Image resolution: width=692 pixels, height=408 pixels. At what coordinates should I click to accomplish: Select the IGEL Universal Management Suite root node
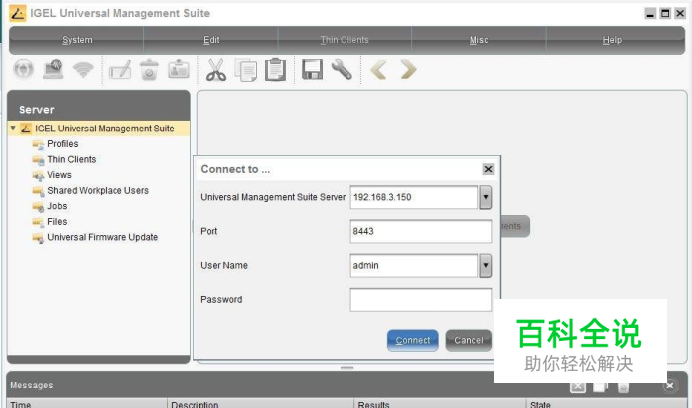coord(105,128)
